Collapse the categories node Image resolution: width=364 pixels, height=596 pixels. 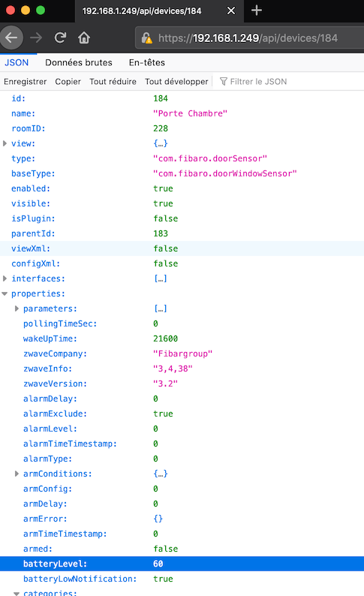click(x=17, y=593)
